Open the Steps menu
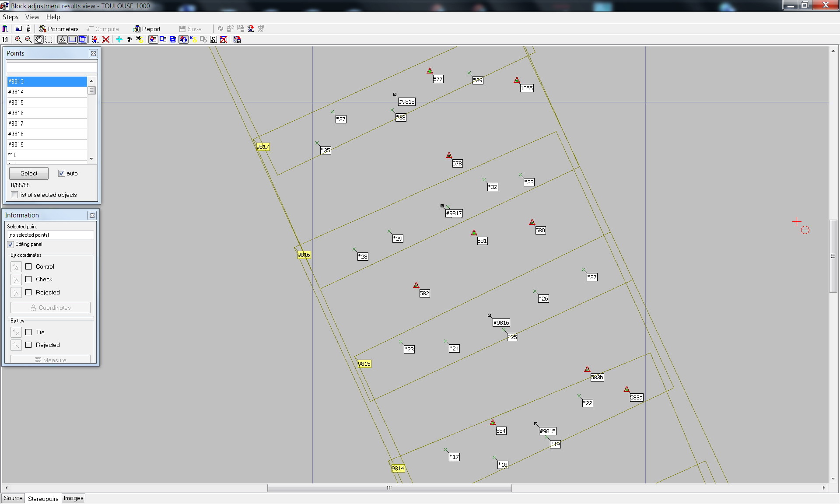The width and height of the screenshot is (840, 504). 10,17
